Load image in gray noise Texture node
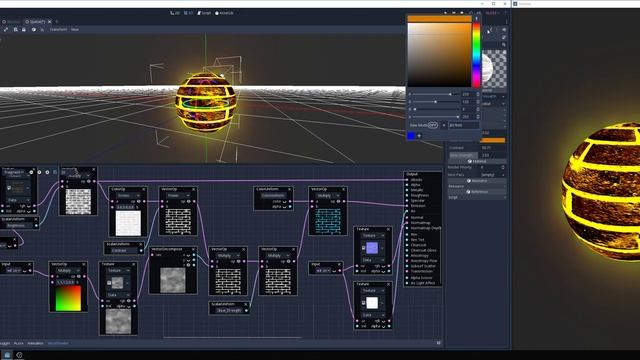 point(109,282)
